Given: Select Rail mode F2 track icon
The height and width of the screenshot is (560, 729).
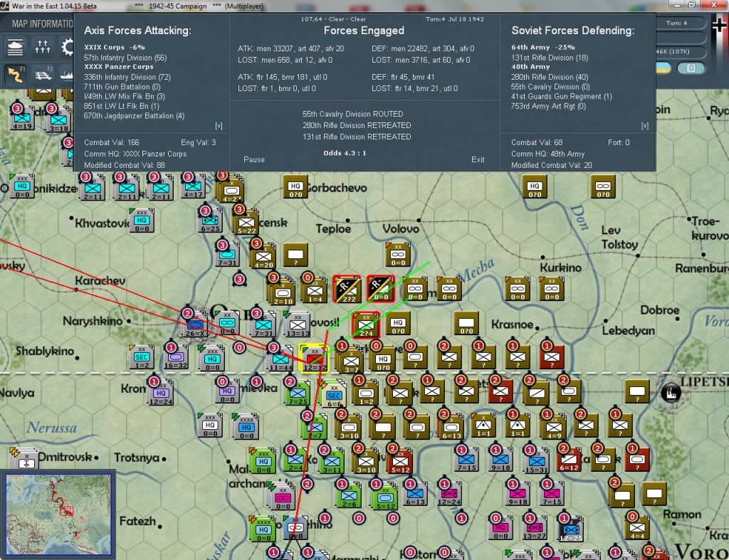Looking at the screenshot, I should pyautogui.click(x=43, y=74).
